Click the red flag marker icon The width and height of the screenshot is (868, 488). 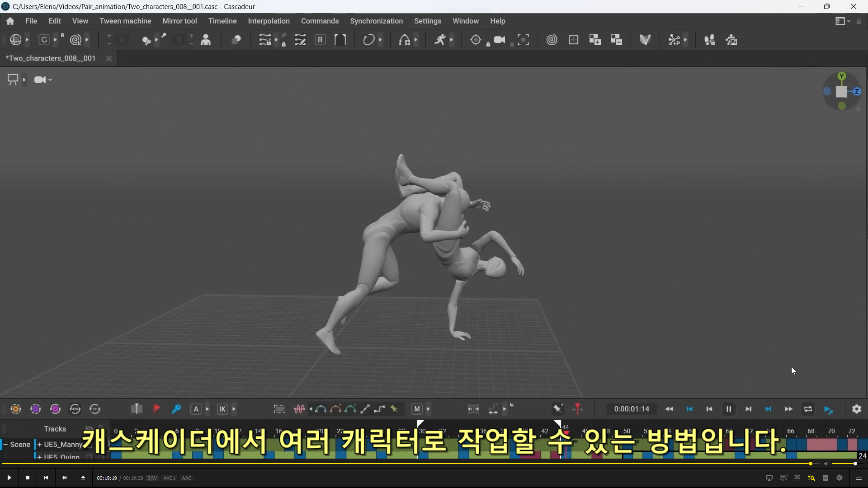pyautogui.click(x=156, y=409)
